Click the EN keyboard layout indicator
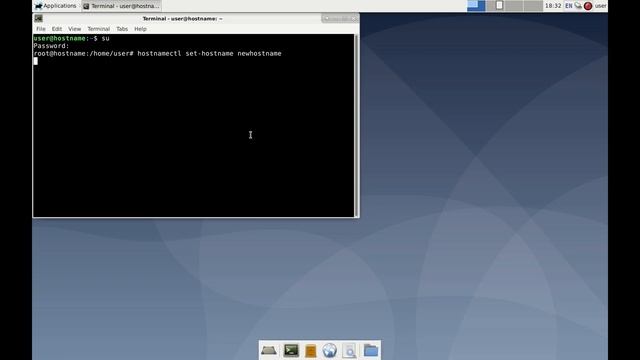 569,6
